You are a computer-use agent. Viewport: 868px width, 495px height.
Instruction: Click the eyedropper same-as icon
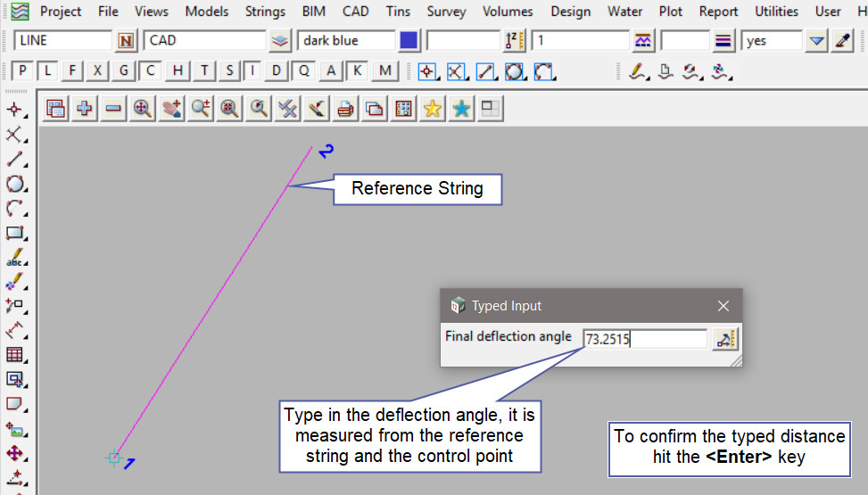pyautogui.click(x=842, y=41)
